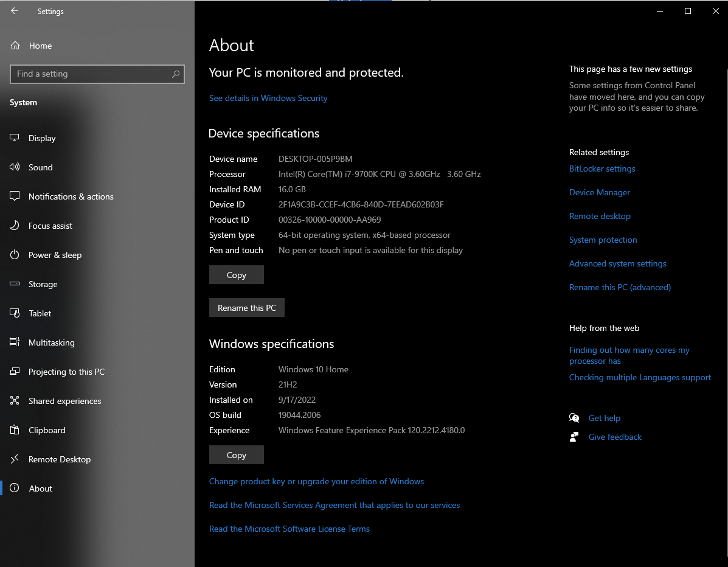Click the Device ID value text

click(x=361, y=204)
